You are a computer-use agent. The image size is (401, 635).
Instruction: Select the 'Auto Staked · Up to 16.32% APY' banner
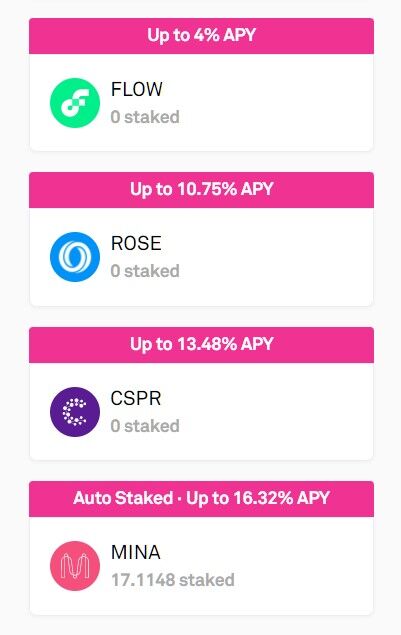[x=201, y=499]
